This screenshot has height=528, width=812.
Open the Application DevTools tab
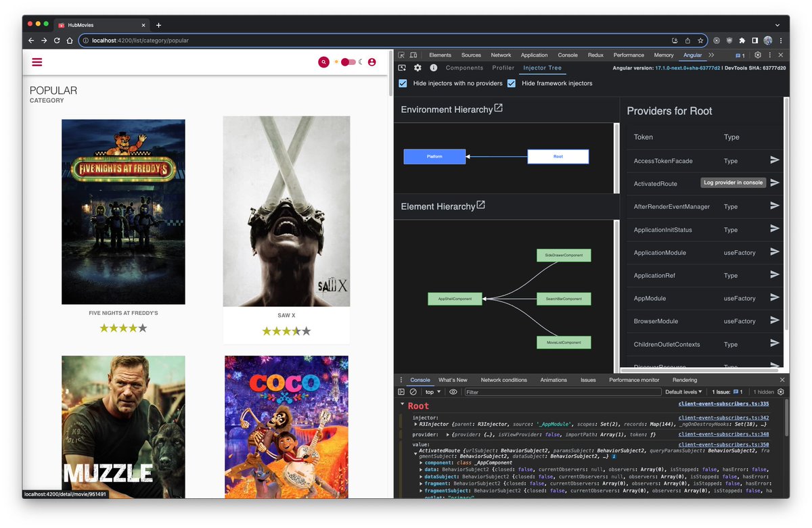534,55
